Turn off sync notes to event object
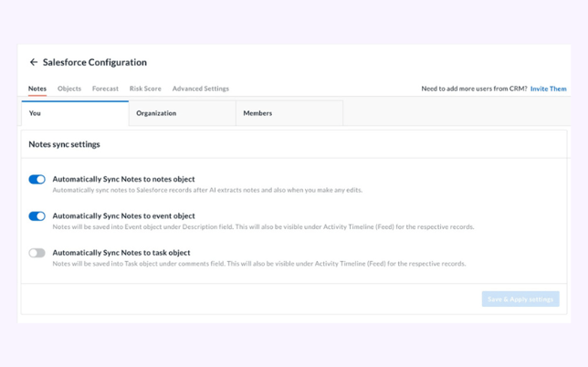The image size is (588, 367). pos(37,216)
